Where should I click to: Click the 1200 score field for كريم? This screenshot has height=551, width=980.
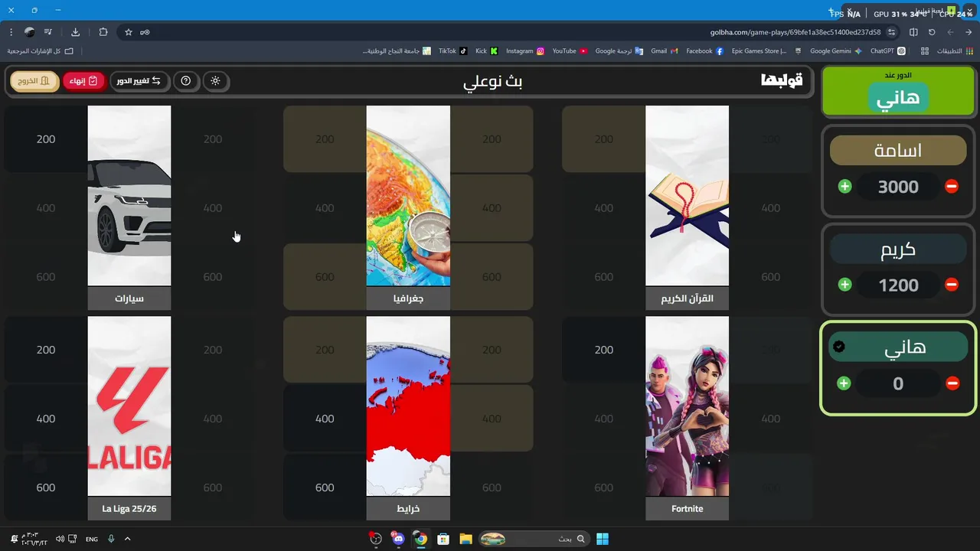click(x=898, y=285)
